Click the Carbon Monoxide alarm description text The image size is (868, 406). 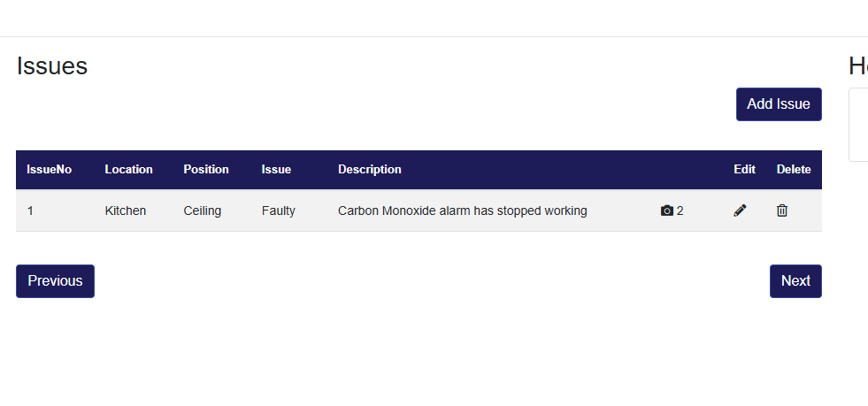tap(462, 211)
